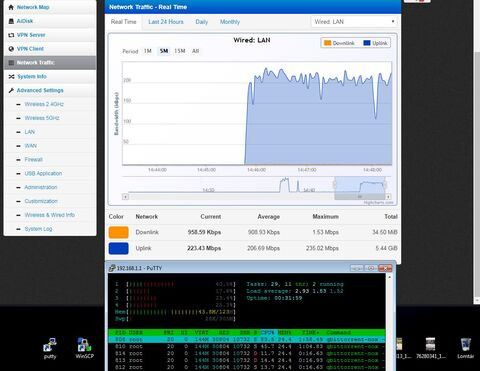
Task: Switch to the Real Time tab
Action: (124, 22)
